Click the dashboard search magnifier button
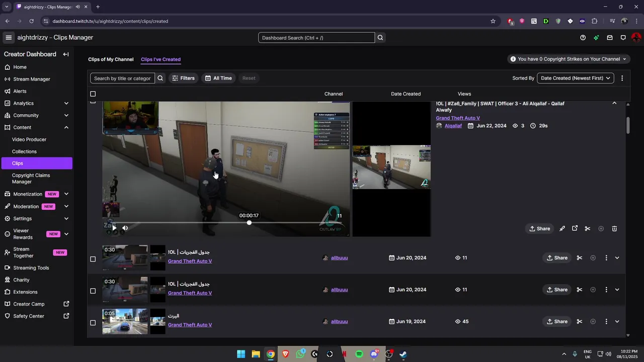This screenshot has width=644, height=362. click(x=380, y=38)
